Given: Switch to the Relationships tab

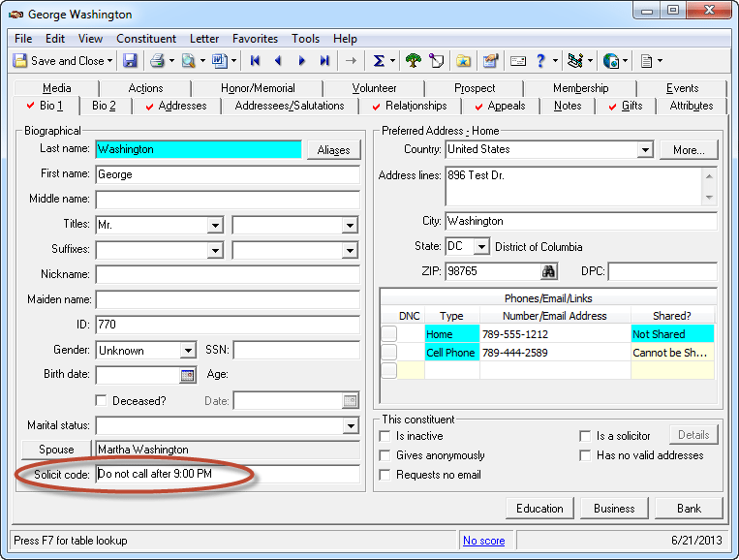Looking at the screenshot, I should click(415, 106).
